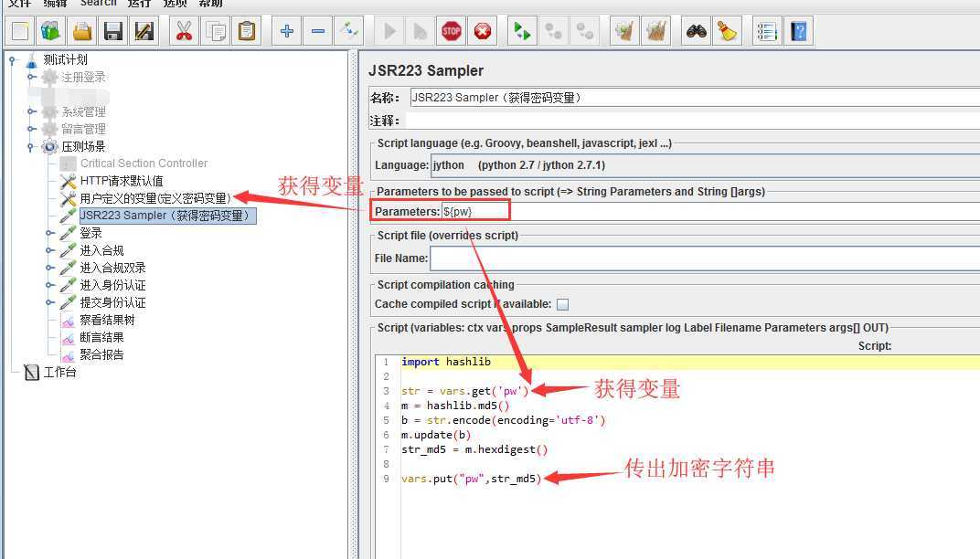Expand the 提交身份认证 sampler node handle

coord(50,302)
